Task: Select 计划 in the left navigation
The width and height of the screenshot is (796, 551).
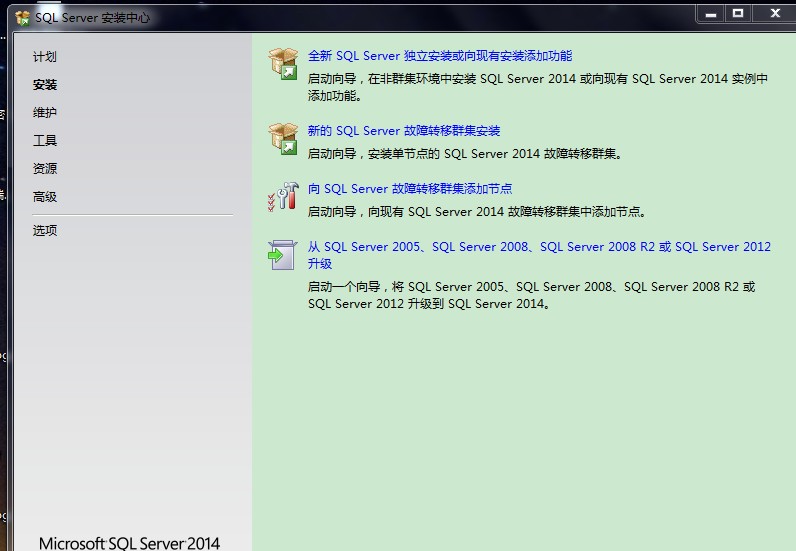Action: tap(45, 57)
